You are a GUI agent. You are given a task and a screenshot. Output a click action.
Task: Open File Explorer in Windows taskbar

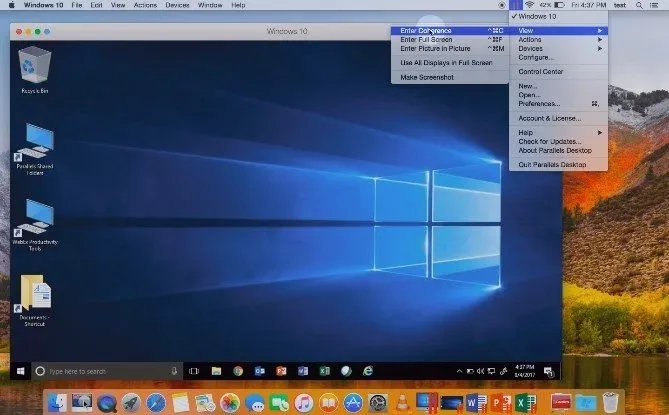click(216, 371)
